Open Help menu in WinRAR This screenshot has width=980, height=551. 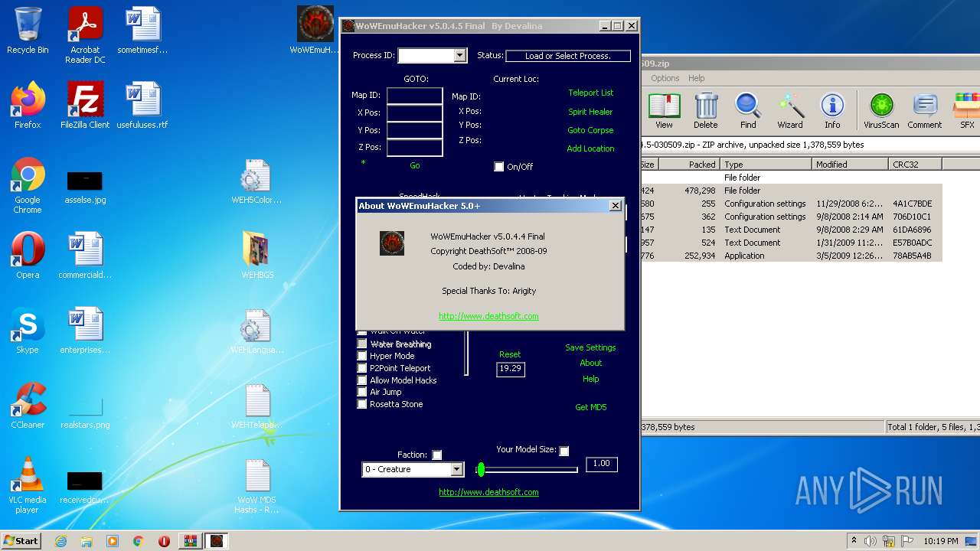click(696, 78)
